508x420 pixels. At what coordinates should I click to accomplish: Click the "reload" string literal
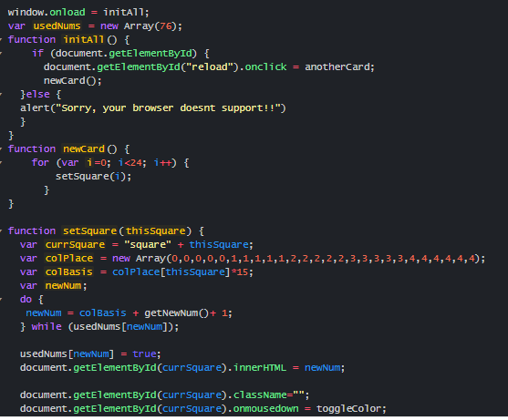(x=209, y=67)
